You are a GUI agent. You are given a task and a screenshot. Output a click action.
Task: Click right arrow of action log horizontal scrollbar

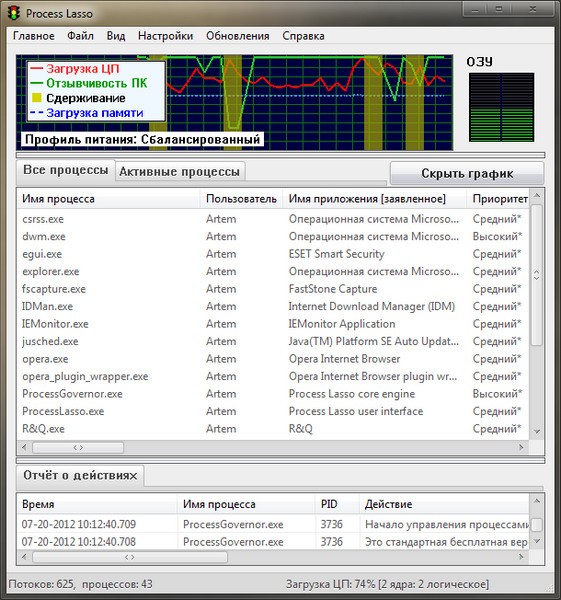click(x=521, y=557)
